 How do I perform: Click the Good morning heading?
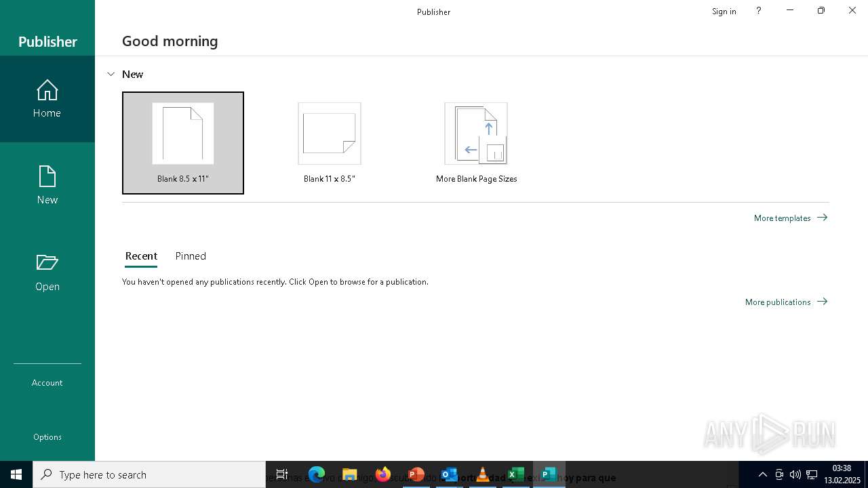pyautogui.click(x=170, y=41)
